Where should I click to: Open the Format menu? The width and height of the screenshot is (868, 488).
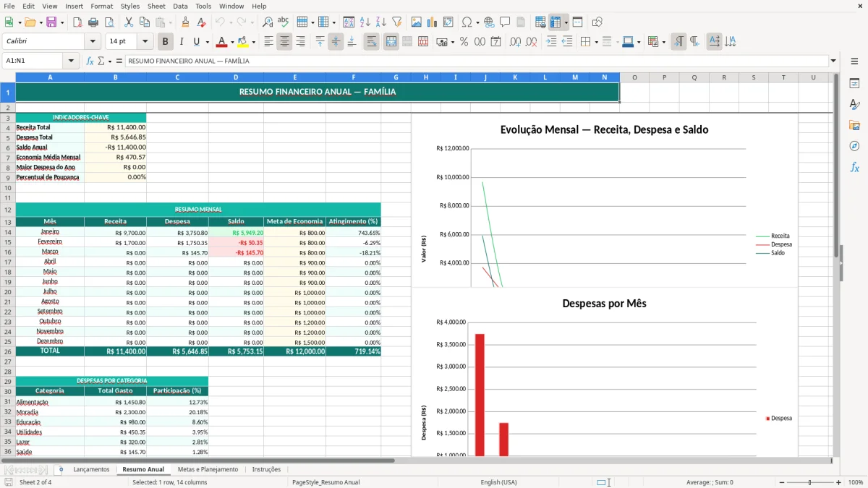pos(102,6)
